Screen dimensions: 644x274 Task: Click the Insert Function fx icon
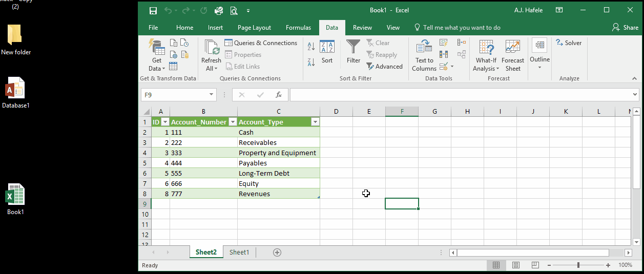[x=279, y=95]
